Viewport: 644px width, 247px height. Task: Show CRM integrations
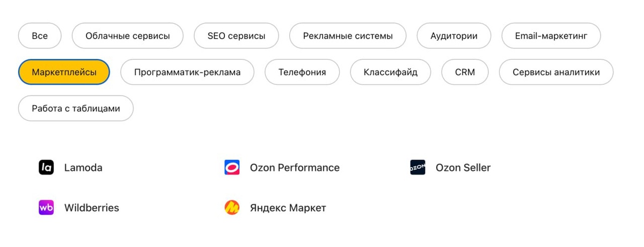[465, 72]
